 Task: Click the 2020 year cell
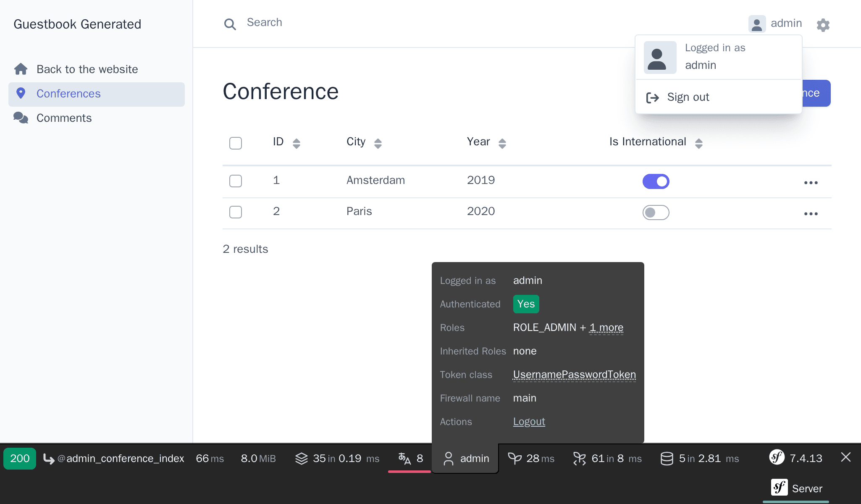pos(481,211)
